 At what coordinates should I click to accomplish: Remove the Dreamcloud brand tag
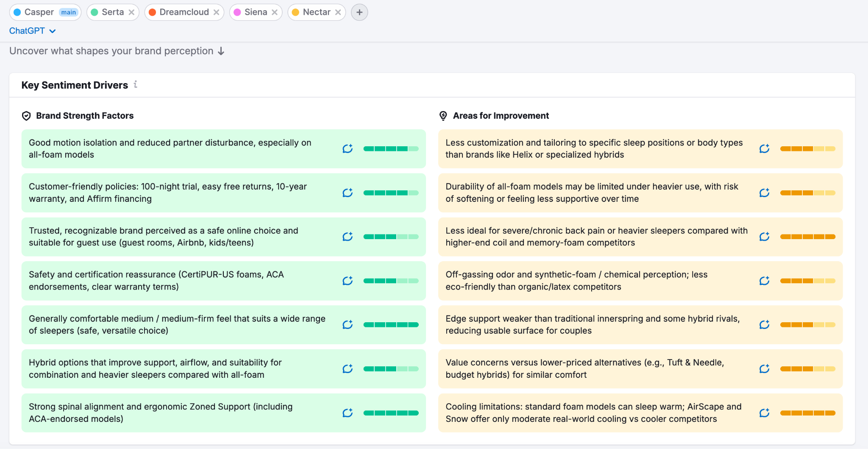[x=217, y=12]
